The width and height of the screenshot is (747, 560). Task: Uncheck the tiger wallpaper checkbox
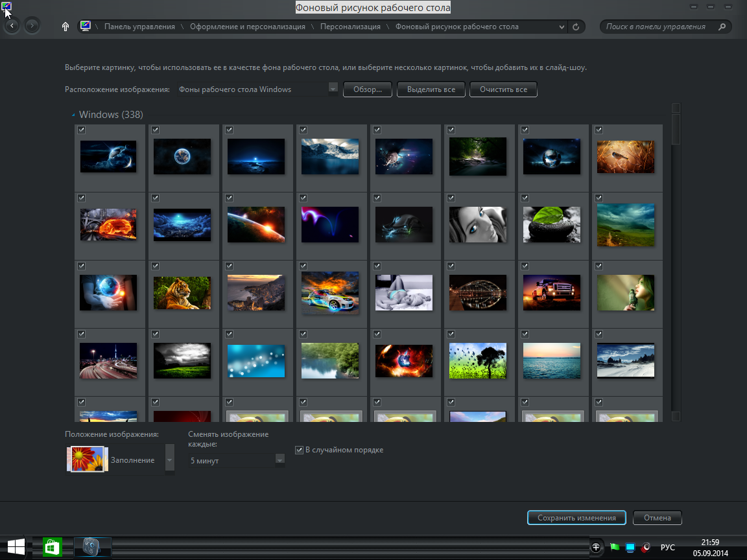(156, 266)
